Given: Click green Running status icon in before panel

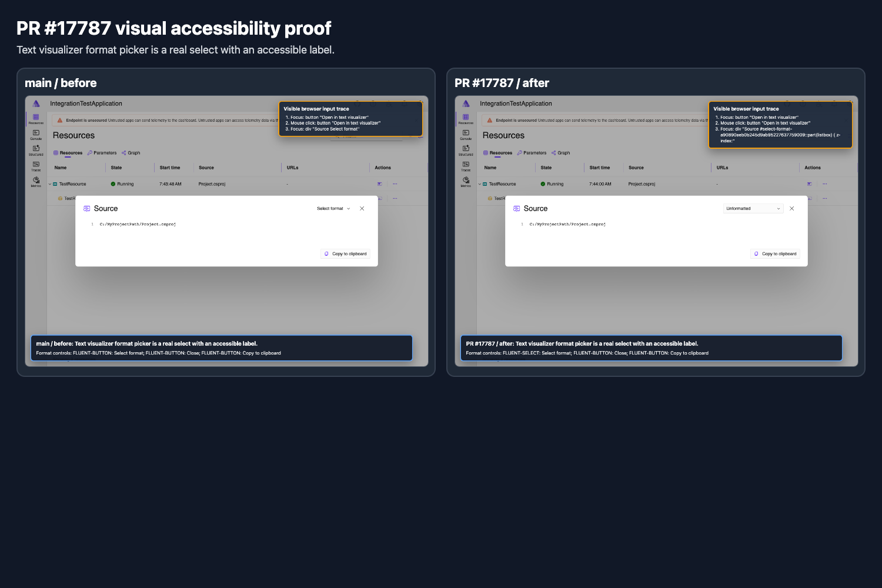Looking at the screenshot, I should pyautogui.click(x=113, y=184).
